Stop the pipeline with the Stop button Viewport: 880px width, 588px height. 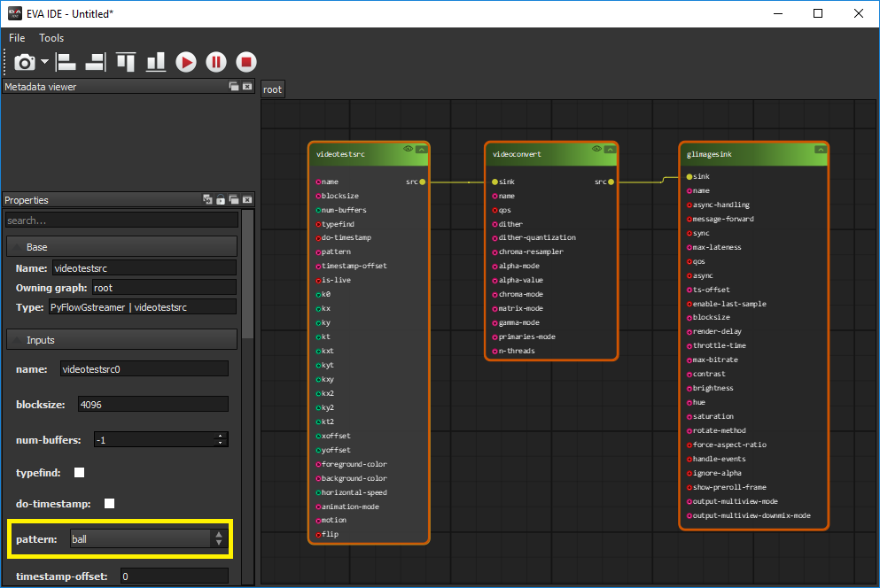tap(246, 62)
